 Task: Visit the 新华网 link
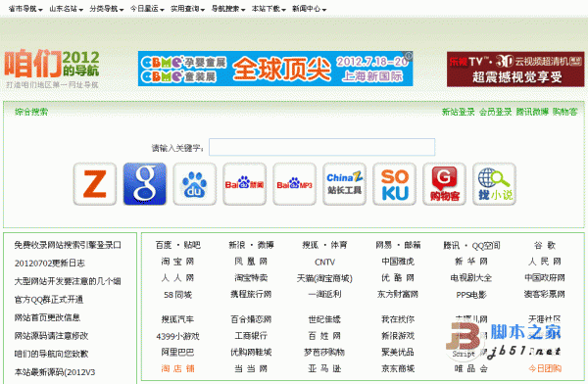coord(471,262)
